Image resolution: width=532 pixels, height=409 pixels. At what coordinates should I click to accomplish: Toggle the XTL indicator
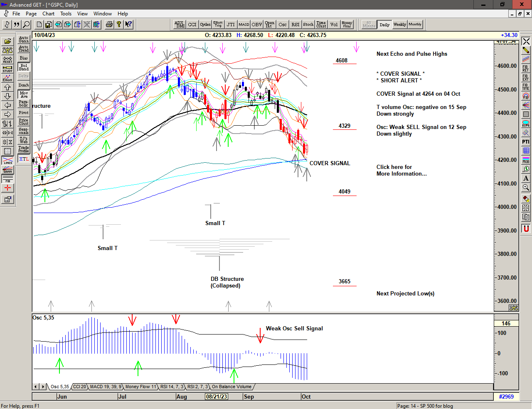(24, 159)
